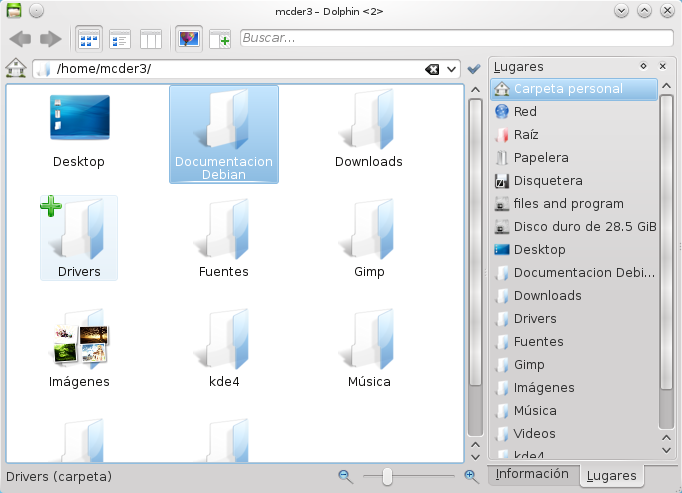
Task: Float the Lugares panel with diamond
Action: click(643, 66)
